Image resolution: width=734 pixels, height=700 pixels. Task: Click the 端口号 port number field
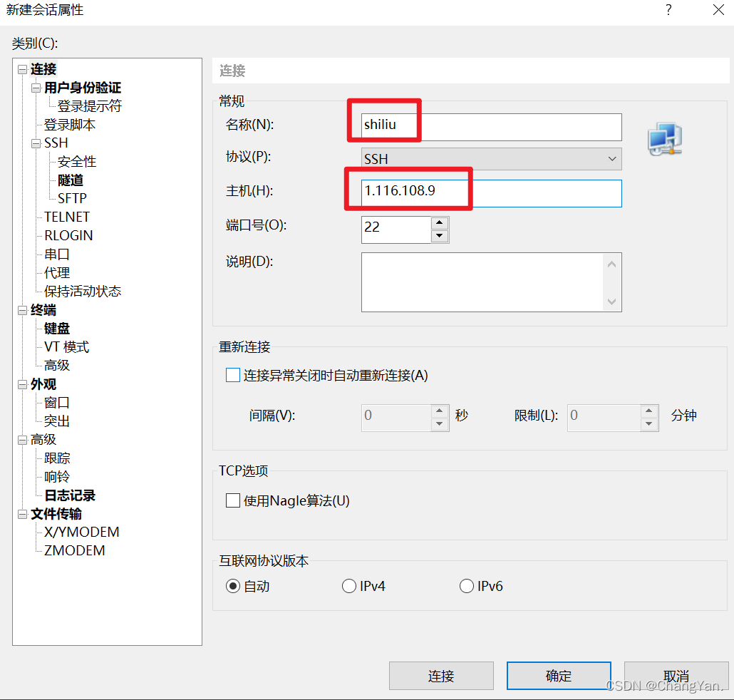[x=396, y=230]
